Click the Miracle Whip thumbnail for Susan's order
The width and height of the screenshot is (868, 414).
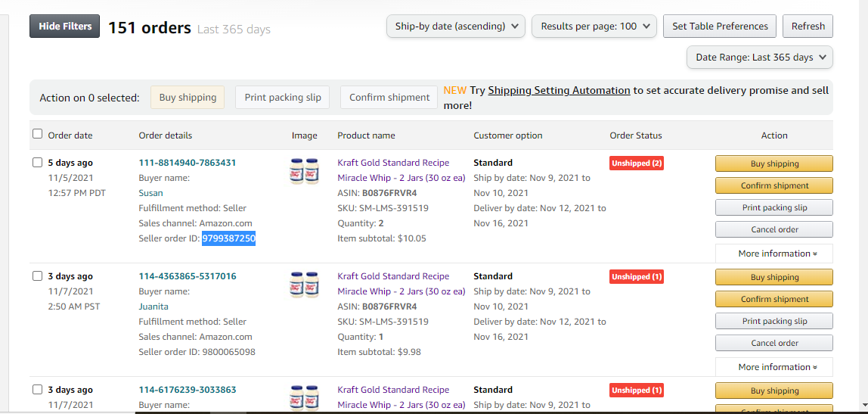(x=305, y=171)
